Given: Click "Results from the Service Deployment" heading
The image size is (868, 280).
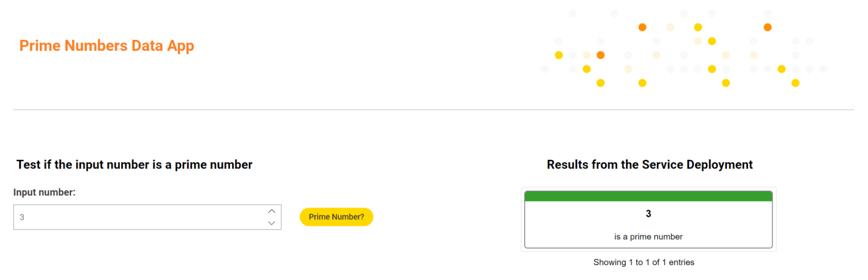Looking at the screenshot, I should point(649,165).
